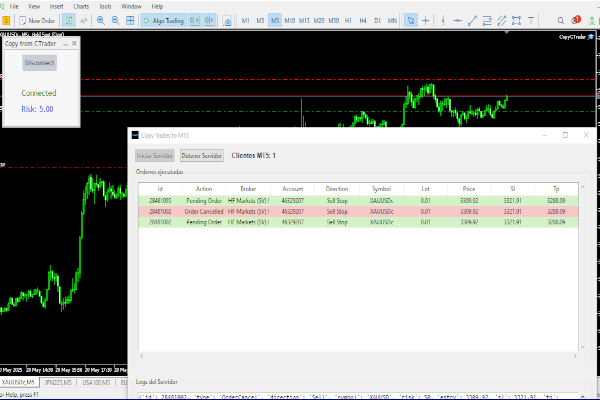600x400 pixels.
Task: Switch to USA100,M5 chart tab
Action: pyautogui.click(x=96, y=382)
